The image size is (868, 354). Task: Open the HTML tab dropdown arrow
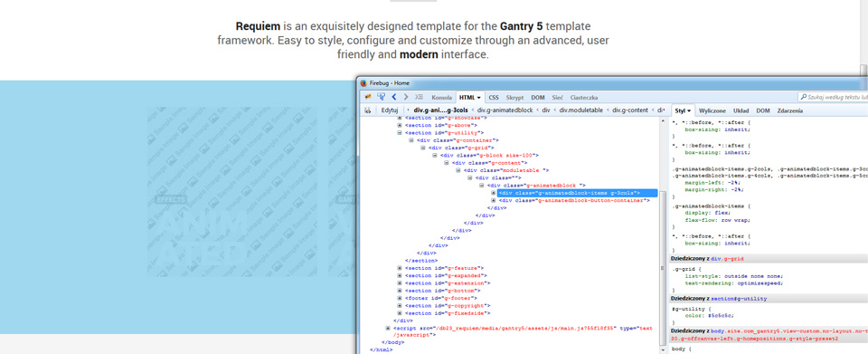[x=478, y=98]
